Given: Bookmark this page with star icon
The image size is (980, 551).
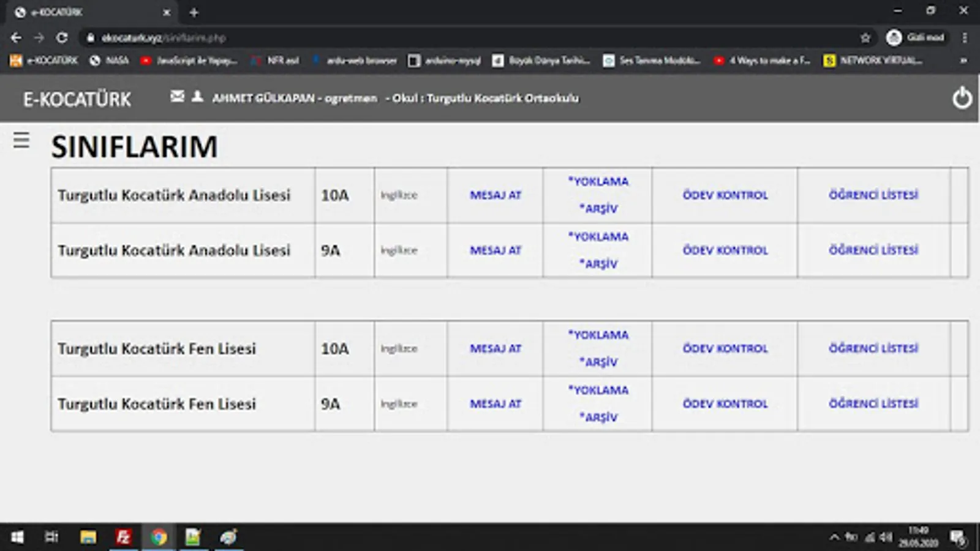Looking at the screenshot, I should pyautogui.click(x=865, y=38).
